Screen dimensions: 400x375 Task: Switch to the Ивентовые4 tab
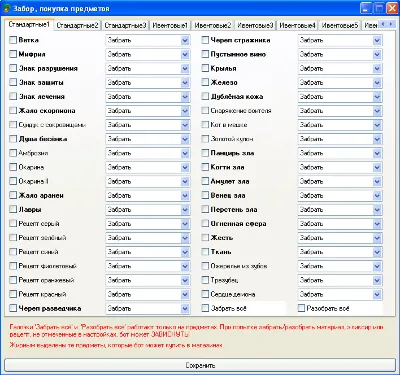pyautogui.click(x=297, y=25)
